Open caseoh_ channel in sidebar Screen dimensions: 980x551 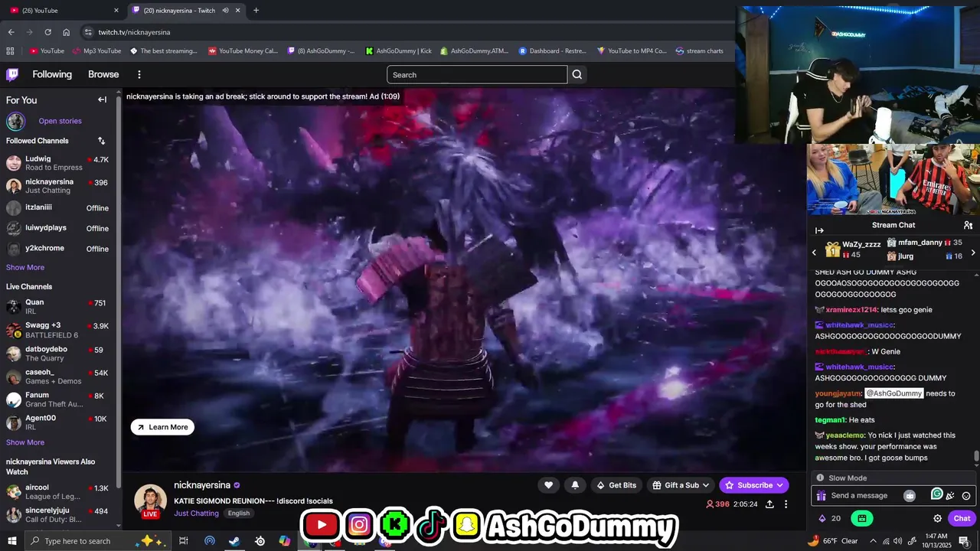click(58, 377)
